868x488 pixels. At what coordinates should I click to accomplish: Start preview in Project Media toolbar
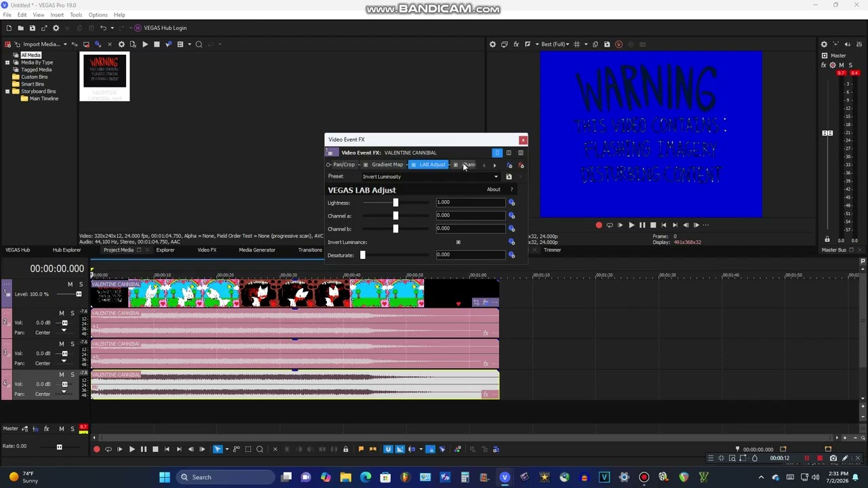coord(144,44)
